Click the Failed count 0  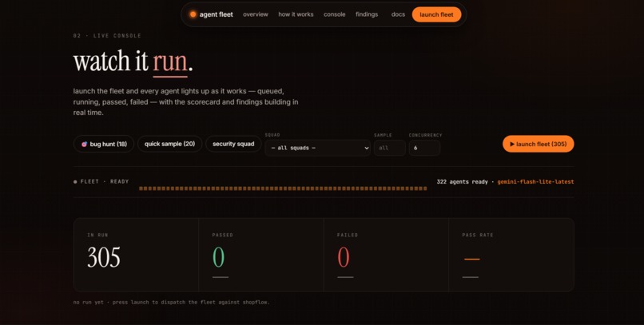pyautogui.click(x=344, y=258)
